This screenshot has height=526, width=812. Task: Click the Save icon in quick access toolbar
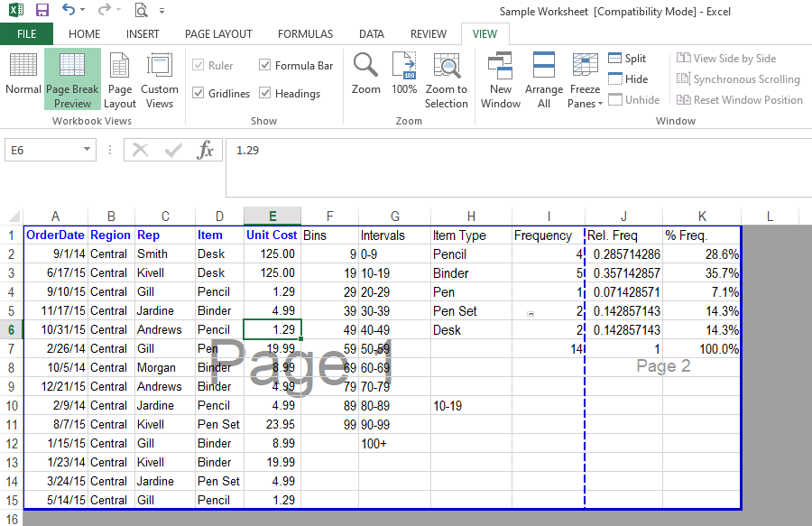(x=42, y=11)
